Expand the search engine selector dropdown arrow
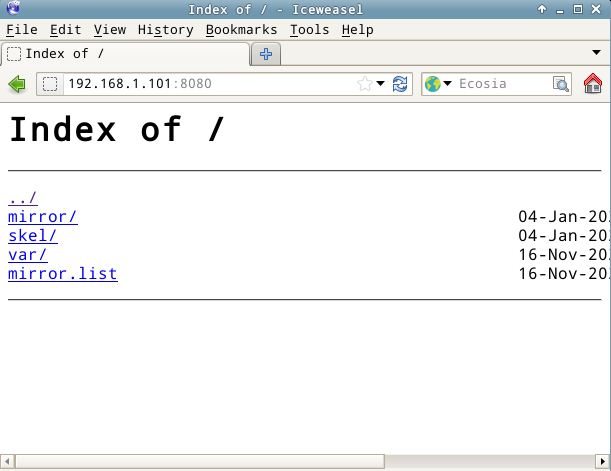The height and width of the screenshot is (471, 611). tap(447, 84)
